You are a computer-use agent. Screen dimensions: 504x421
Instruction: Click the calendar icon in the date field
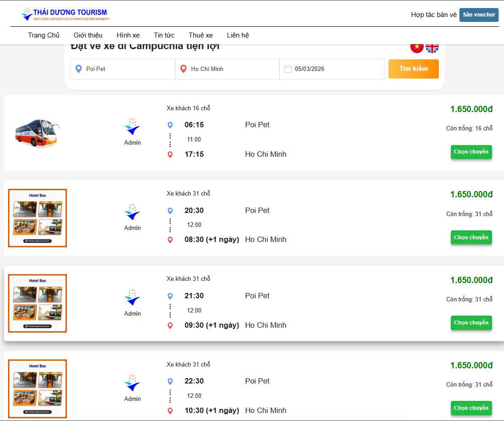(x=288, y=69)
